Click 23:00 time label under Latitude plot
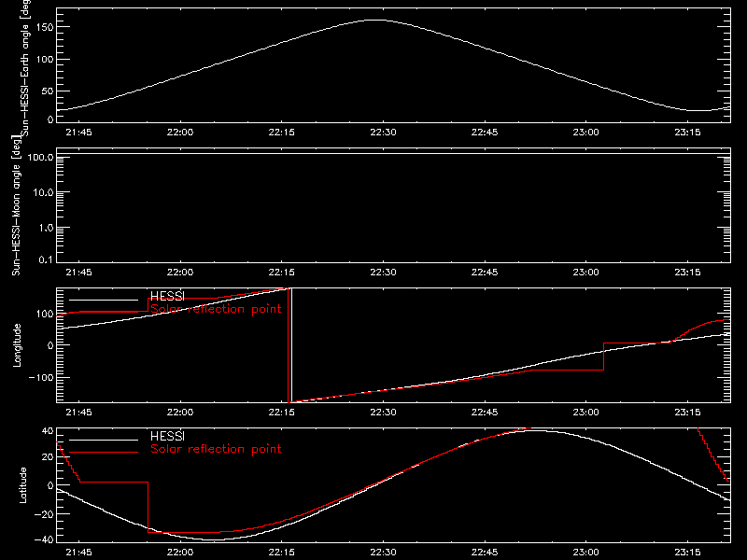This screenshot has height=560, width=747. [x=586, y=553]
